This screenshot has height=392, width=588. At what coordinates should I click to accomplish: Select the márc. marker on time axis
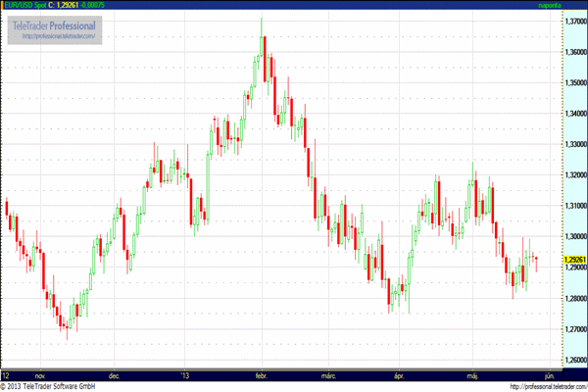tap(329, 375)
